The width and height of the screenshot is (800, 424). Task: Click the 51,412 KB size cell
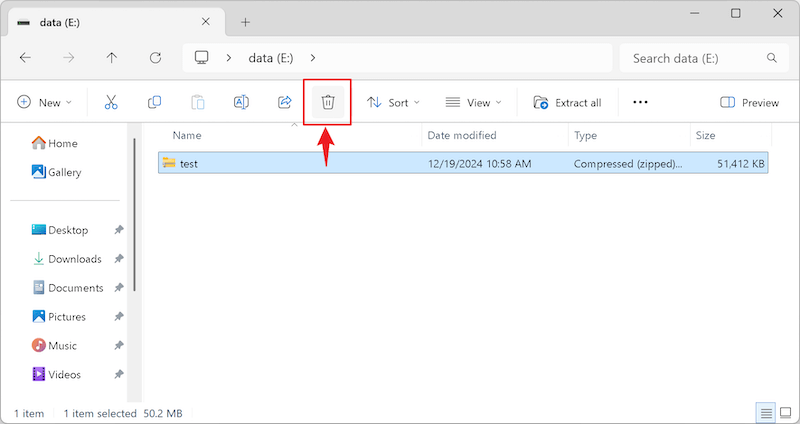click(740, 164)
